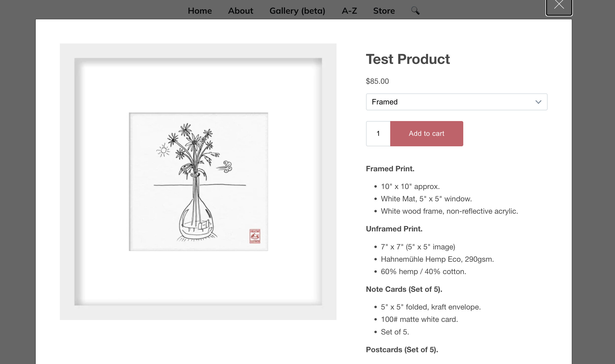The height and width of the screenshot is (364, 615).
Task: Go to the Home page
Action: pos(200,11)
